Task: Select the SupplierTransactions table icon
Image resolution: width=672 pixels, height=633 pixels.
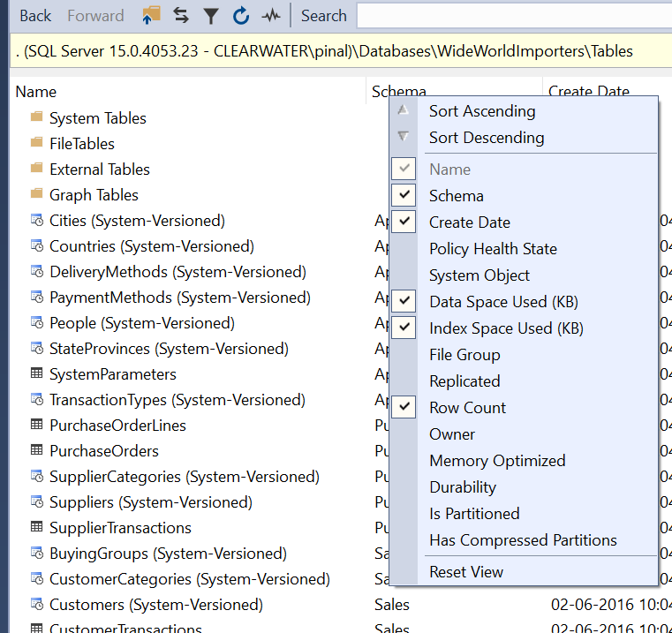Action: [37, 527]
